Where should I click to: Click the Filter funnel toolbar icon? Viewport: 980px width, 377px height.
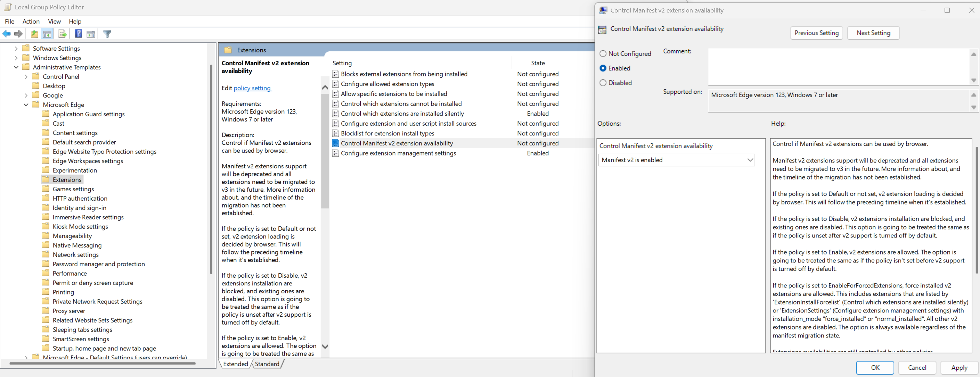[x=107, y=34]
